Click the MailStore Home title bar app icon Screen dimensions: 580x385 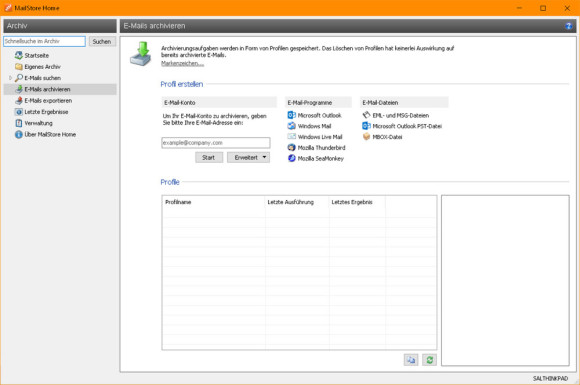tap(8, 8)
